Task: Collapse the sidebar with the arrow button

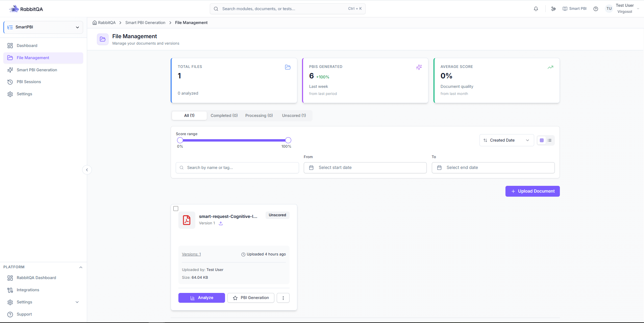Action: [87, 170]
